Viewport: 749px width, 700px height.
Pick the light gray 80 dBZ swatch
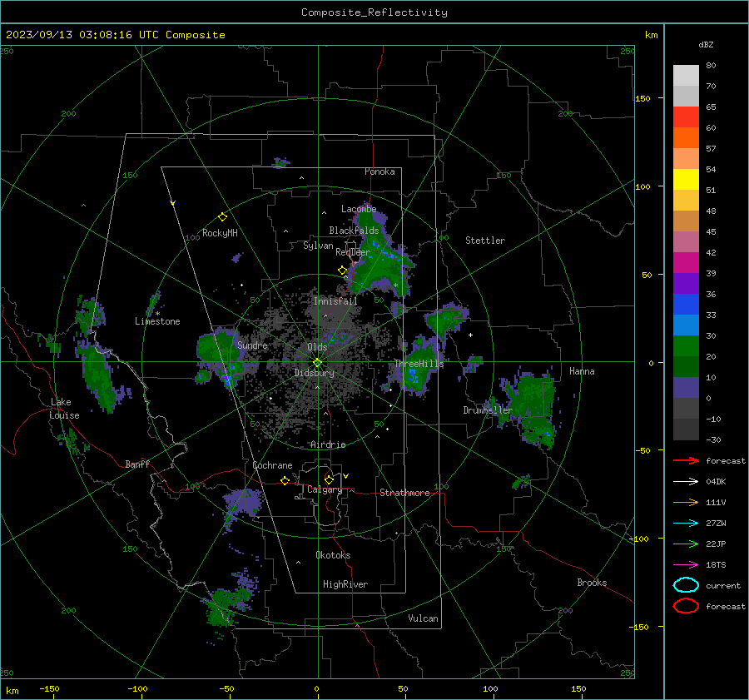686,76
